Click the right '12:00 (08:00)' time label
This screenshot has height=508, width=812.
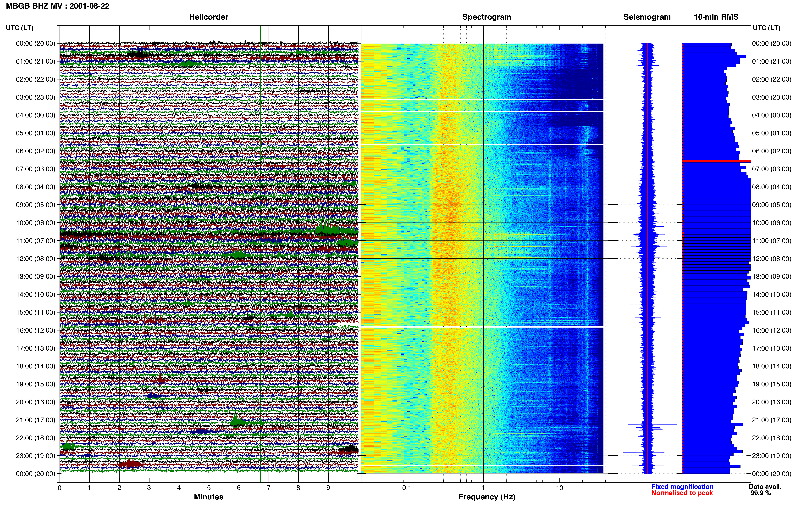pyautogui.click(x=772, y=259)
